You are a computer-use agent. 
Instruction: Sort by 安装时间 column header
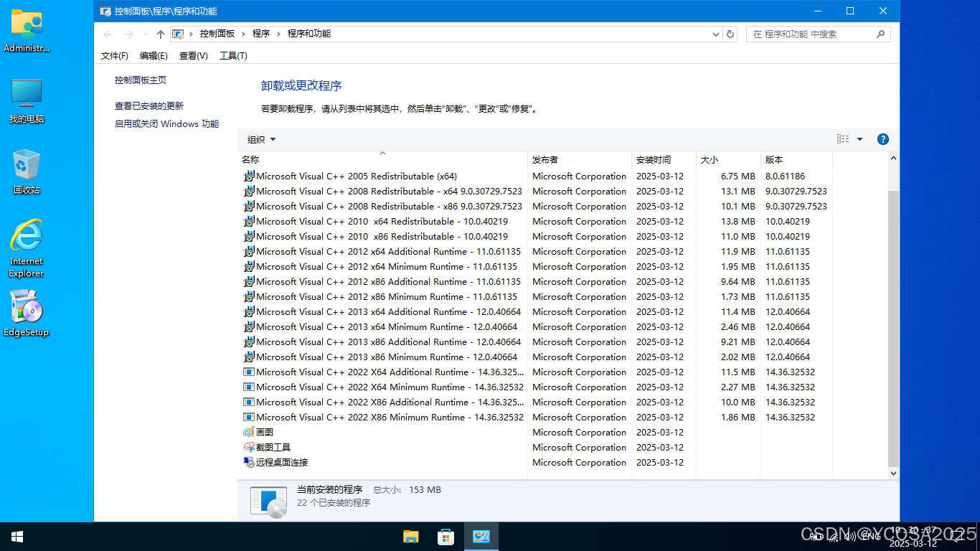click(664, 159)
